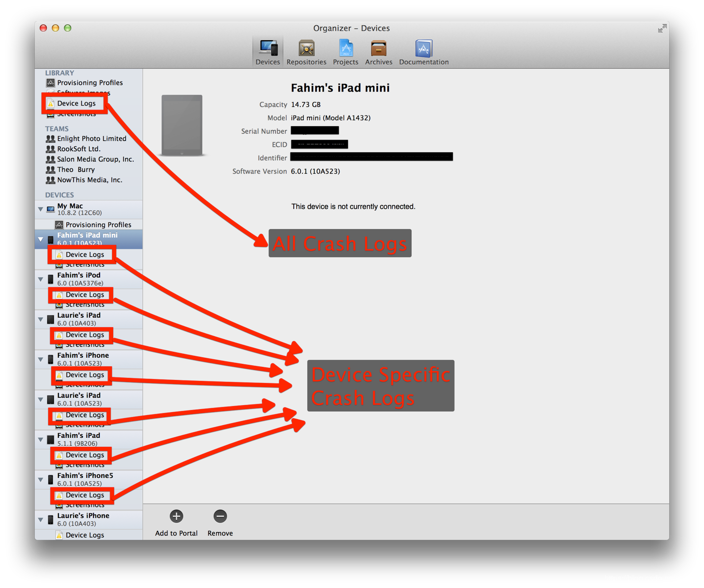Viewport: 704px width, 588px height.
Task: Open Device Logs under Laurie's iPad 6.0.1
Action: (80, 415)
